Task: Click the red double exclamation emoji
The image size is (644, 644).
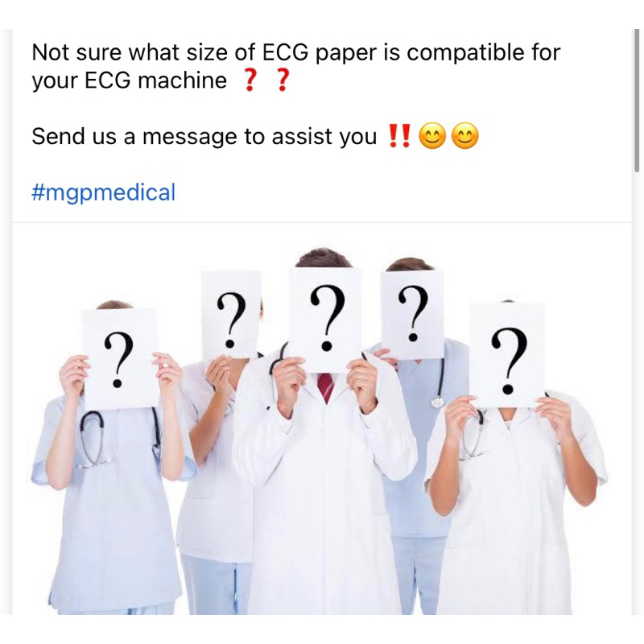Action: 399,136
